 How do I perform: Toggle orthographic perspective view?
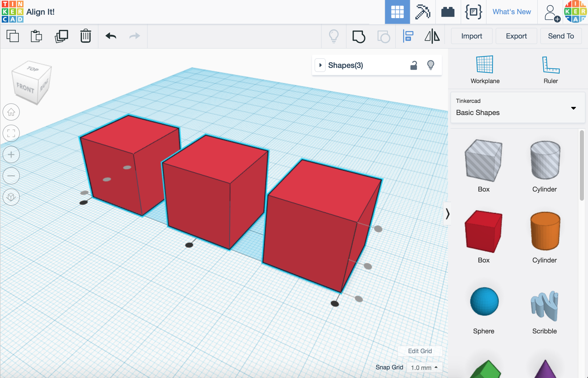[11, 197]
